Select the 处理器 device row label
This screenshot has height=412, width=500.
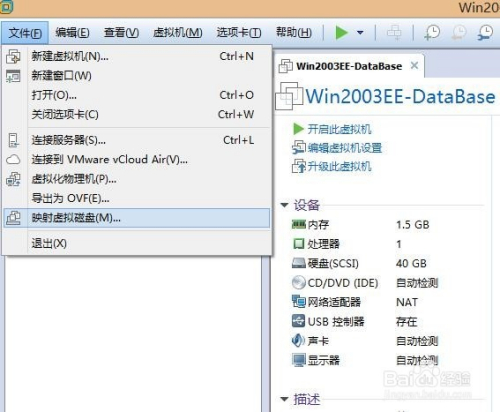323,244
